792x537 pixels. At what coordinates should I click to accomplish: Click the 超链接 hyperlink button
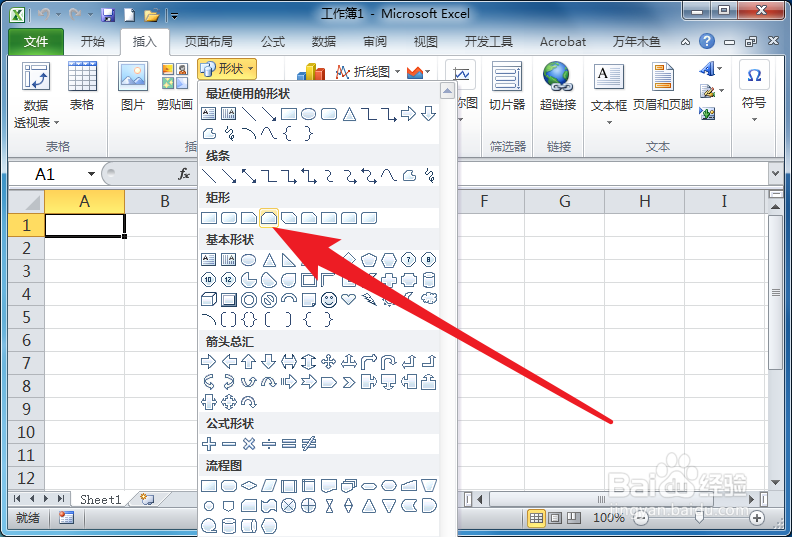click(x=558, y=86)
